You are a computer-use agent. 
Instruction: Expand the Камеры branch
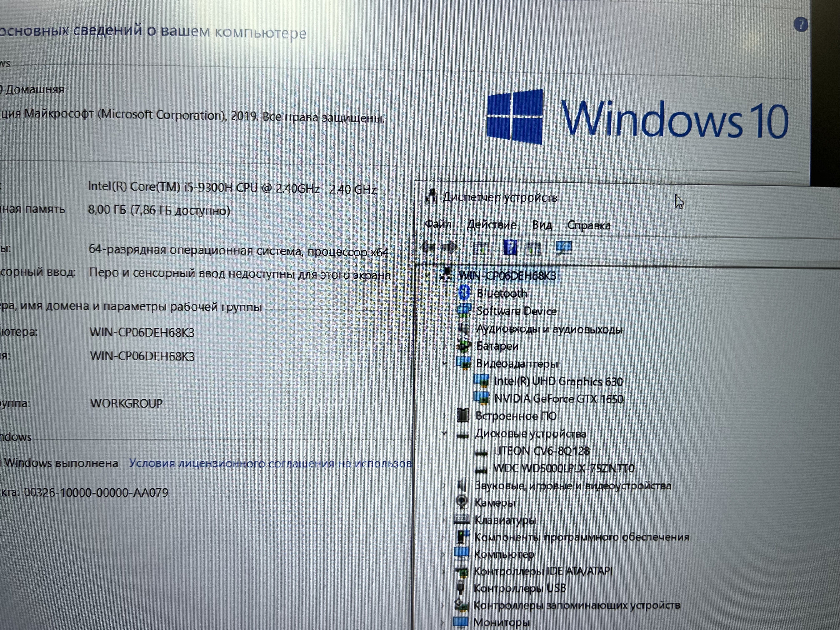pyautogui.click(x=444, y=503)
